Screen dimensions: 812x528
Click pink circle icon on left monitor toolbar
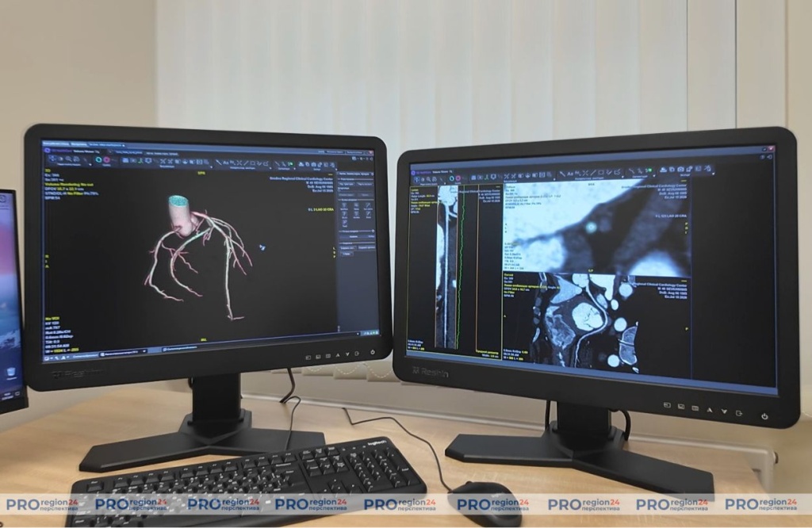coord(106,160)
